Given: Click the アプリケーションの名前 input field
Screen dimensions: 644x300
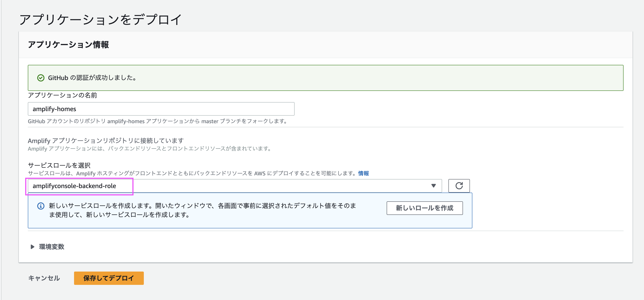Looking at the screenshot, I should pyautogui.click(x=161, y=109).
